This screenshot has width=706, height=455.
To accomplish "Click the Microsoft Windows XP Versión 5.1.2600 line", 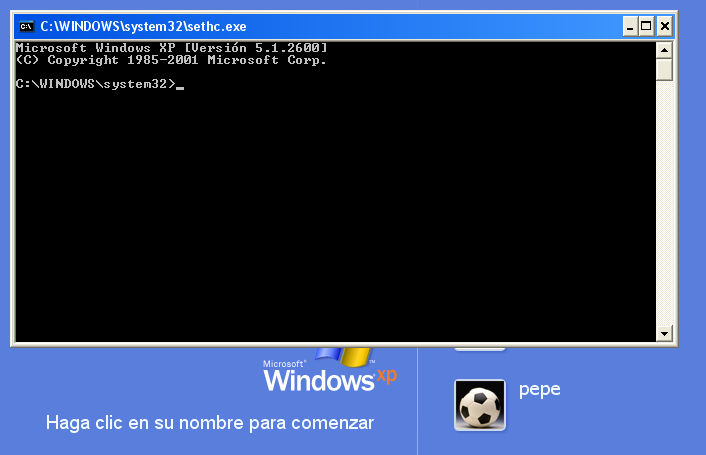I will coord(172,48).
